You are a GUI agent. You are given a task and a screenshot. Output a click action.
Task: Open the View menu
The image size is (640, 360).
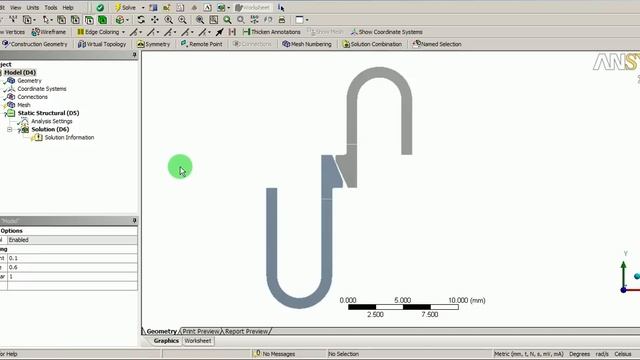[16, 7]
